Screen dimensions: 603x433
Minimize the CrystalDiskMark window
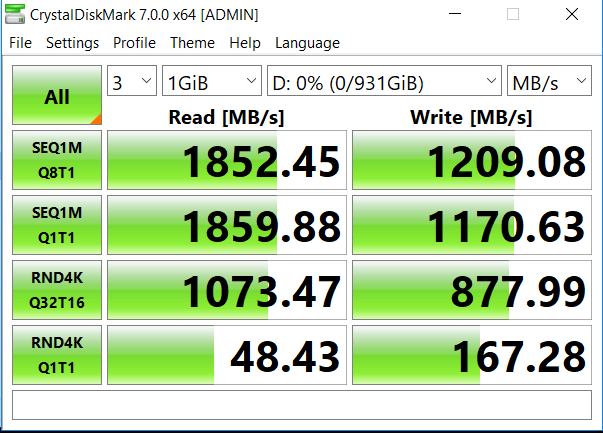(455, 14)
